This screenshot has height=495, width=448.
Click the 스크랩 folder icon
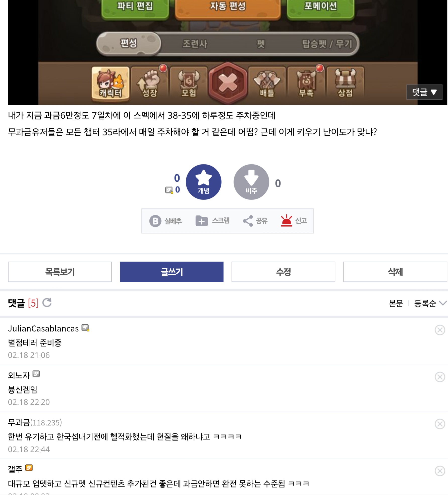click(x=202, y=221)
